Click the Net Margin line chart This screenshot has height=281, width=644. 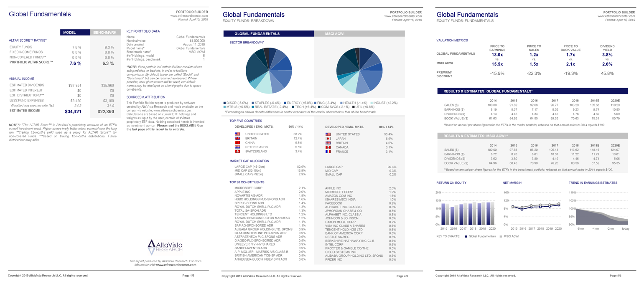(532, 211)
